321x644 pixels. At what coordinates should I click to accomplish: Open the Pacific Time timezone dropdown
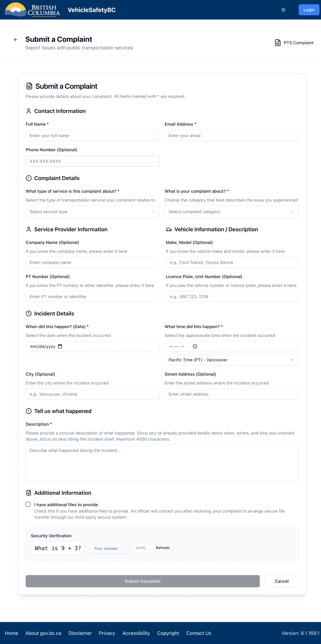pos(231,360)
